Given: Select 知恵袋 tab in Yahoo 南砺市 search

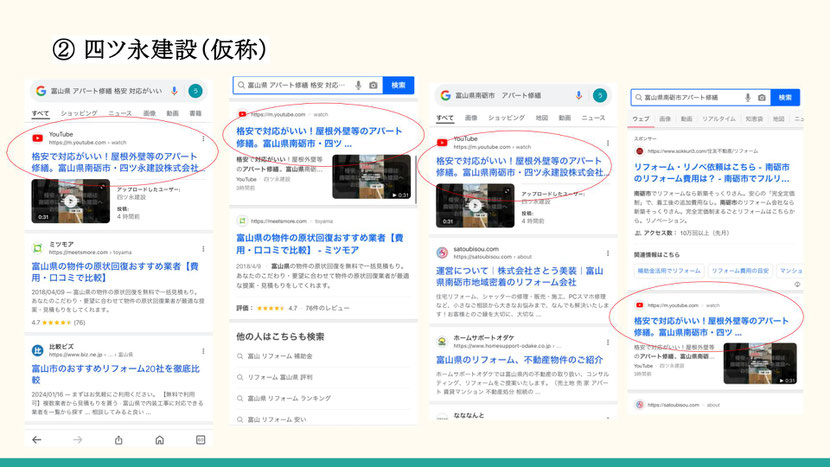Looking at the screenshot, I should point(754,119).
